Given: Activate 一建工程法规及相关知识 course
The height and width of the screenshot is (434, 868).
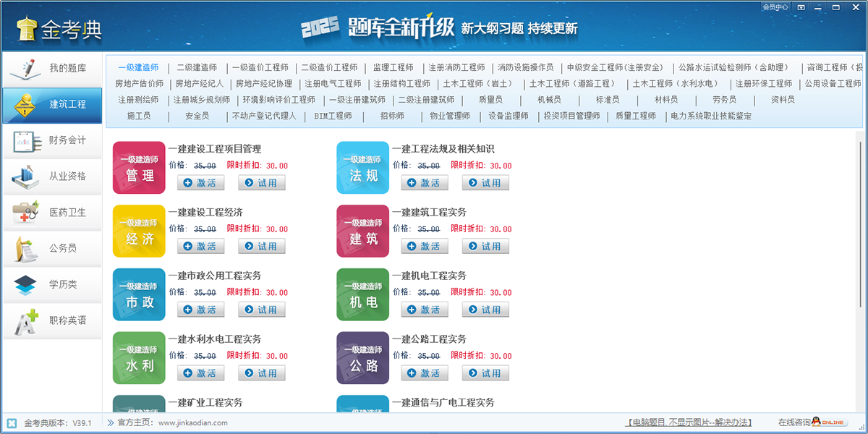Looking at the screenshot, I should tap(425, 183).
